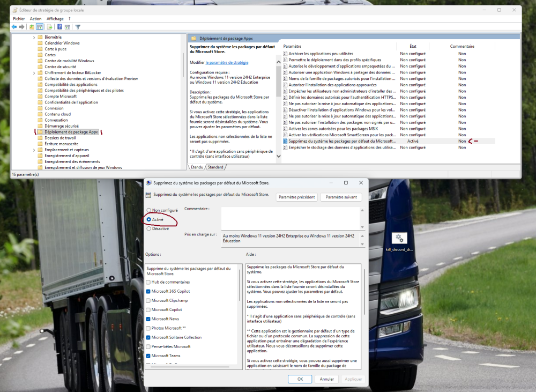This screenshot has width=536, height=392.
Task: Expand the Emplacement et capteurs node
Action: [34, 150]
